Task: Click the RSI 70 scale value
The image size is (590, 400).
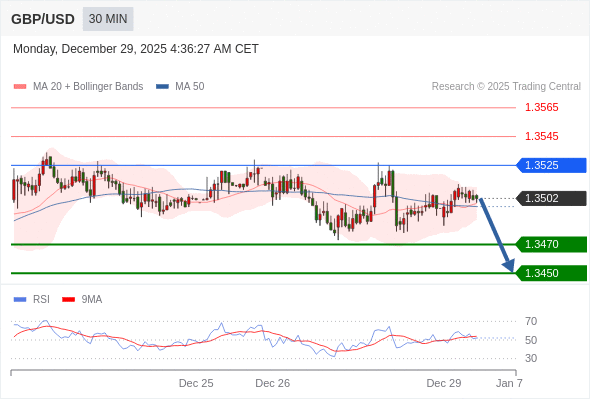Action: tap(531, 321)
